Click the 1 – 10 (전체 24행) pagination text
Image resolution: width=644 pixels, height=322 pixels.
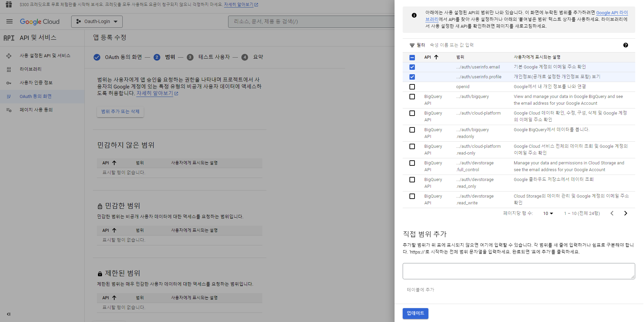[x=582, y=213]
